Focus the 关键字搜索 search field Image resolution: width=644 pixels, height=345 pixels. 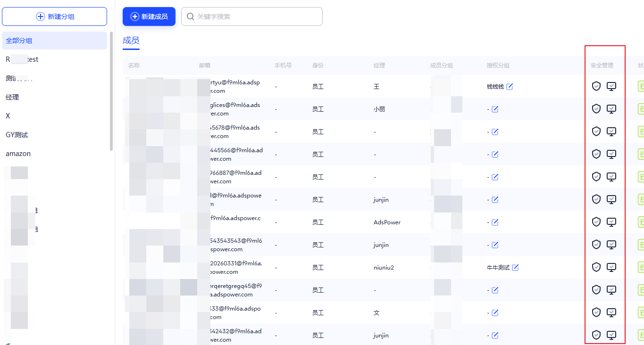[x=252, y=16]
